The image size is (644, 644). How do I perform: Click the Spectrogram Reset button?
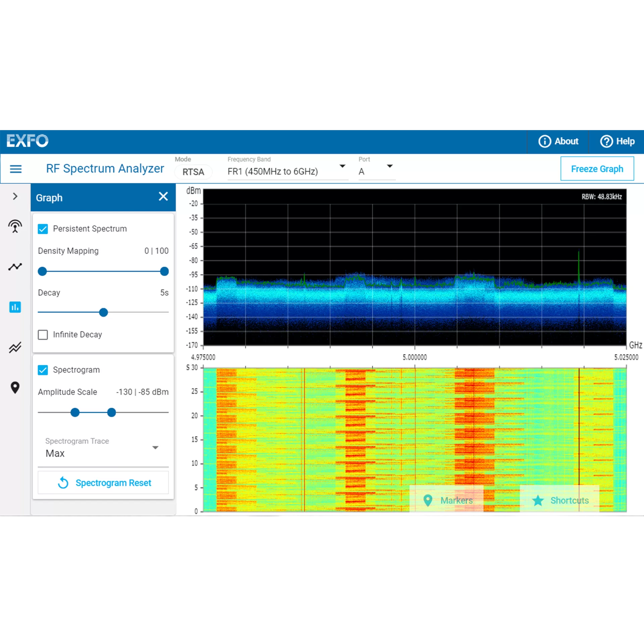point(103,483)
